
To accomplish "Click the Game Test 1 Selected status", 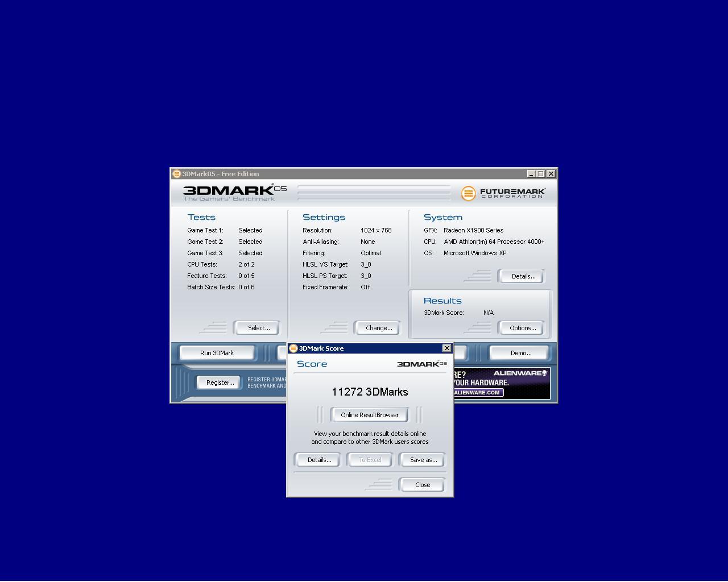I will click(250, 230).
